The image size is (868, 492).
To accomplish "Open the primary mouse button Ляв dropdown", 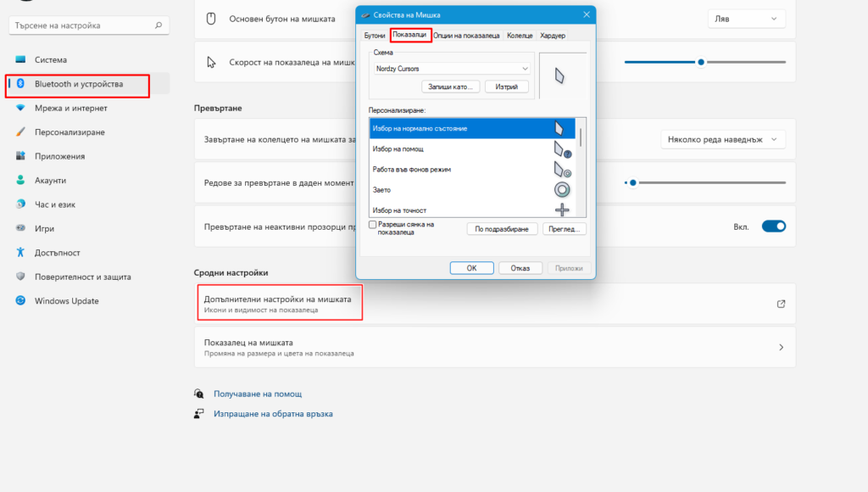I will (x=746, y=19).
